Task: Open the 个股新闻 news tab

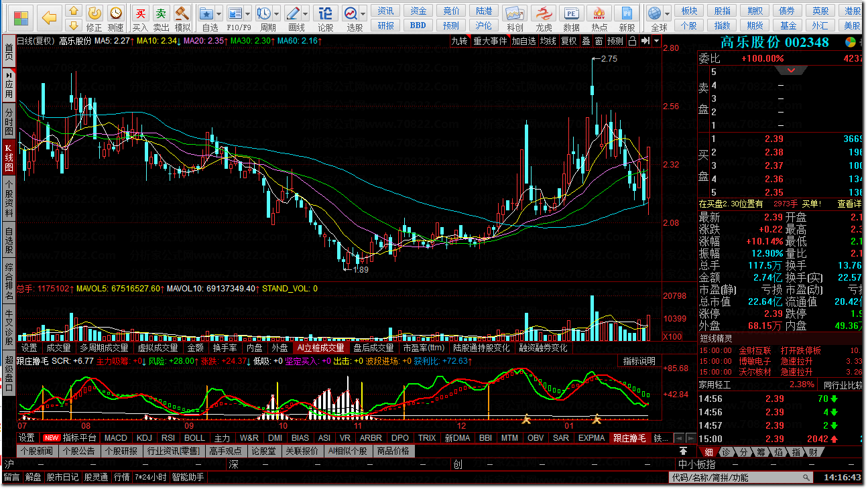Action: pyautogui.click(x=36, y=451)
